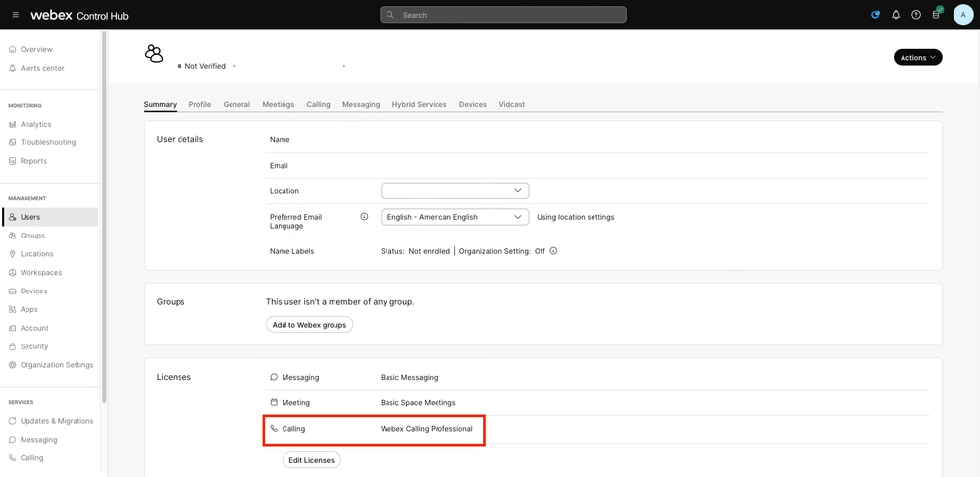Click the Analytics chart icon
This screenshot has width=980, height=477.
click(13, 125)
